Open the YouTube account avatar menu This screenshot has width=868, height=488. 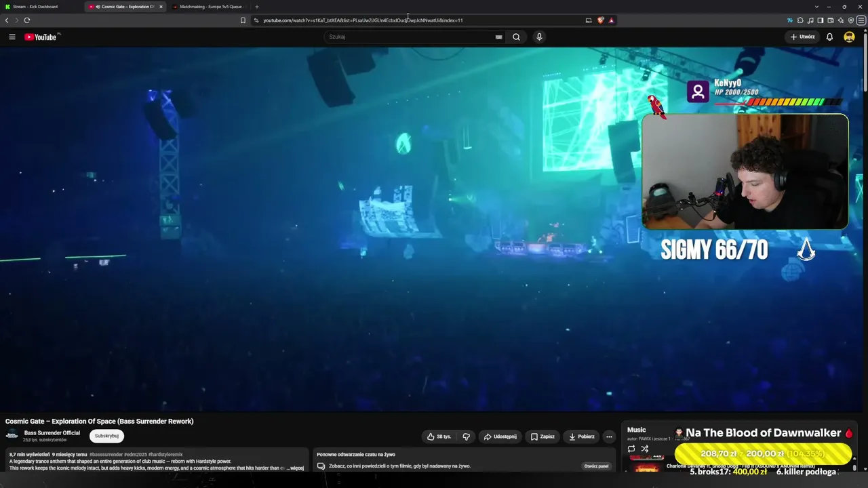[849, 37]
